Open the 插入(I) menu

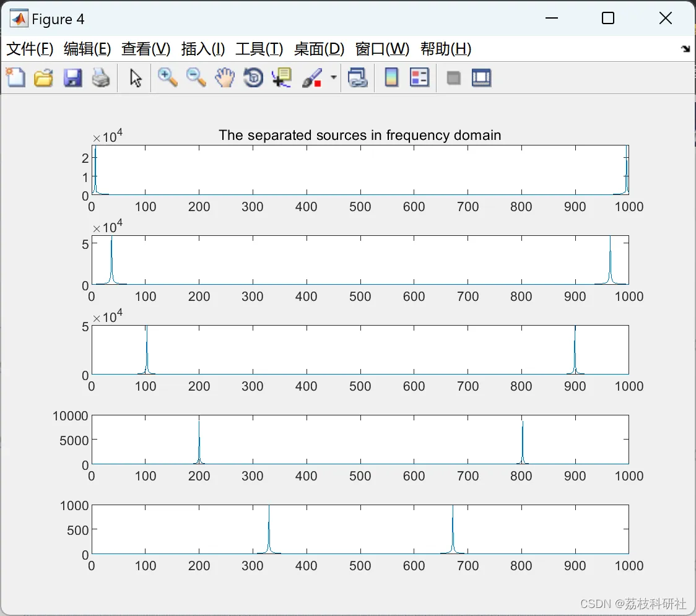pos(203,49)
